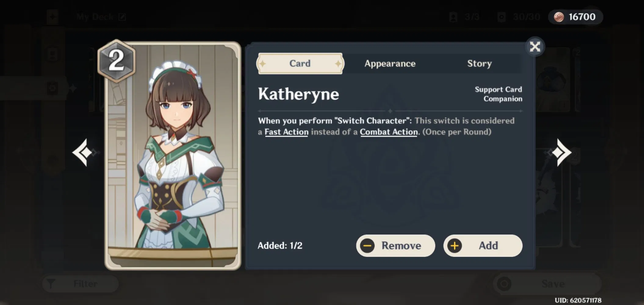Image resolution: width=644 pixels, height=305 pixels.
Task: Edit the My Deck name pencil icon
Action: click(x=122, y=17)
